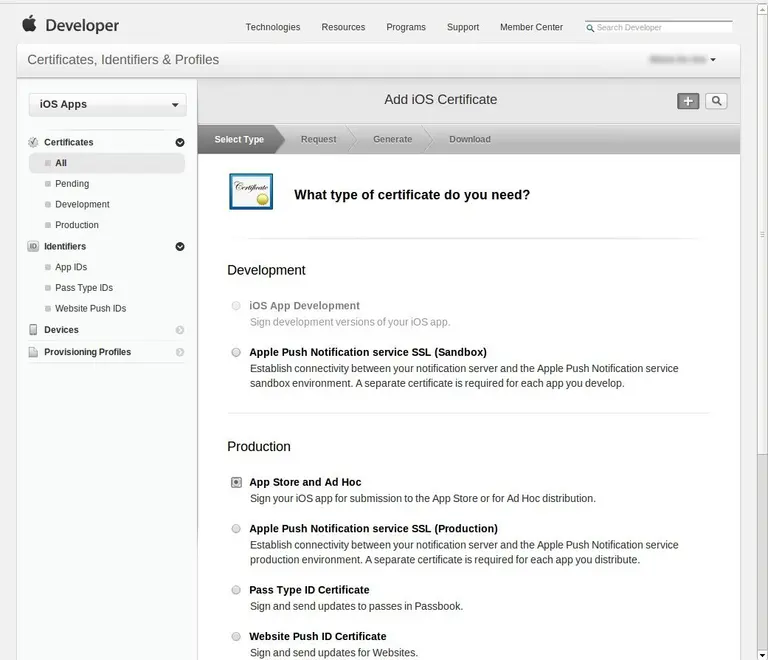
Task: Click the 'Website Push ID Certificate' label
Action: tap(317, 636)
